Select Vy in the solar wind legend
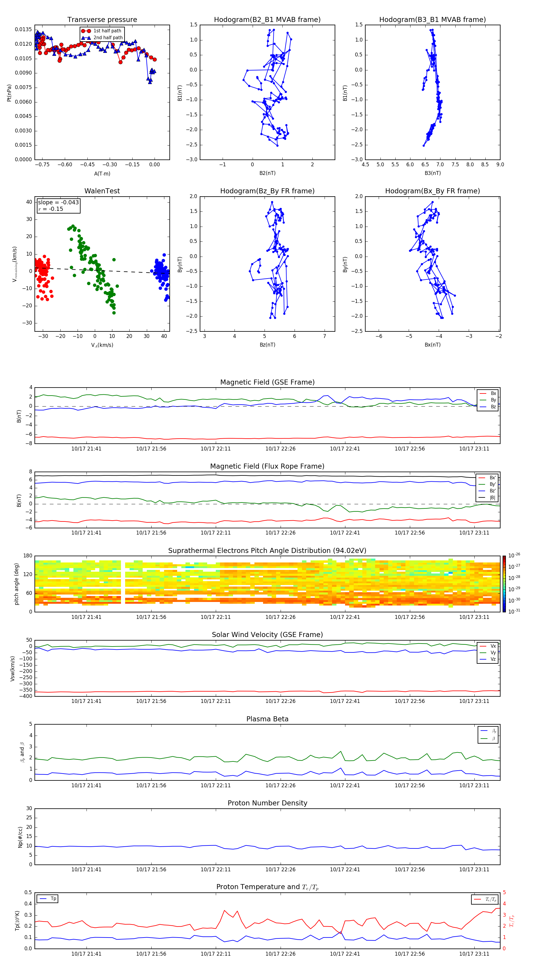Screen dimensions: 535x980 coord(488,652)
